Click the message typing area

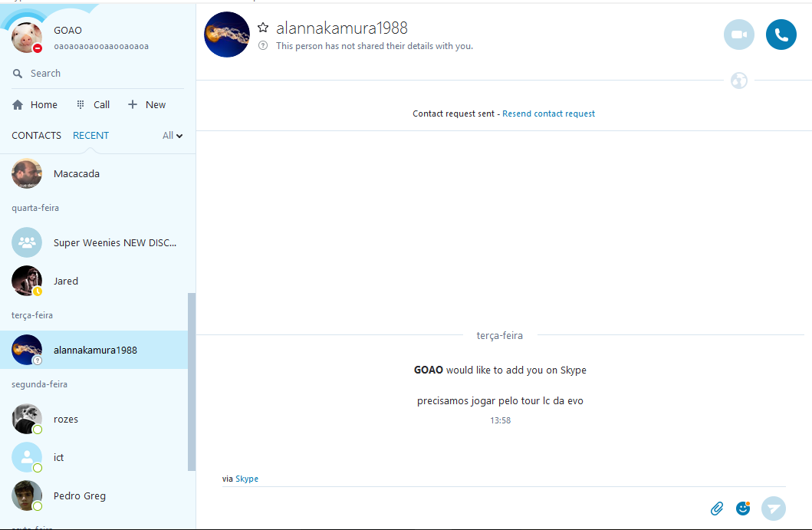tap(463, 508)
